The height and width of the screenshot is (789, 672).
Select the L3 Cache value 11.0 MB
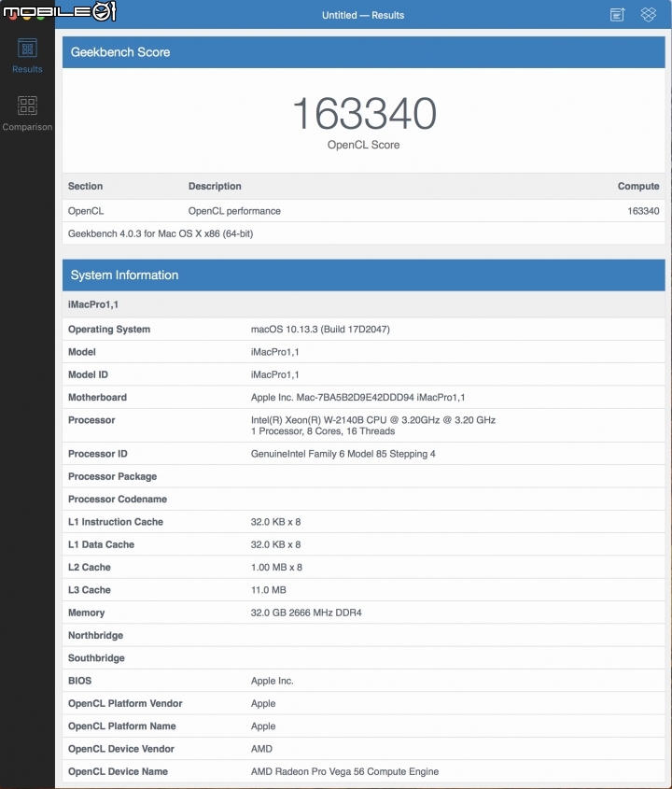coord(269,590)
